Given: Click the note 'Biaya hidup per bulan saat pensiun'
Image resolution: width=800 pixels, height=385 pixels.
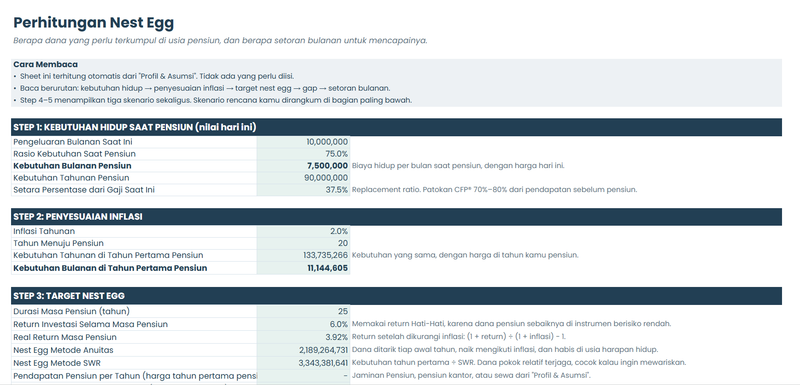Looking at the screenshot, I should coord(458,166).
